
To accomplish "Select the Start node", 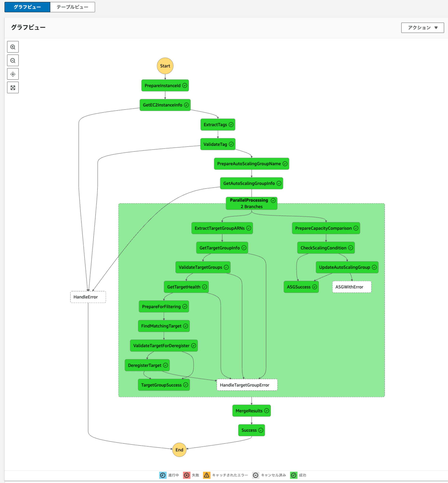I will pos(165,66).
